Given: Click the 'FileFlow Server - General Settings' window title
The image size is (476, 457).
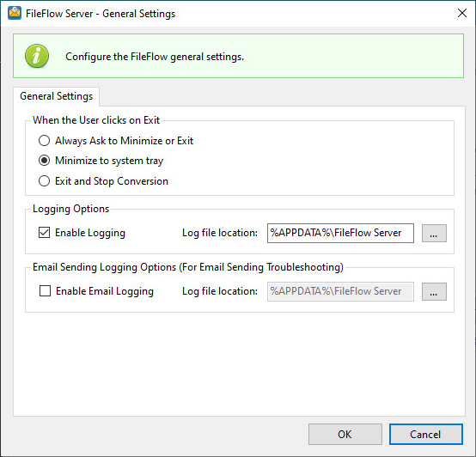Looking at the screenshot, I should click(101, 14).
